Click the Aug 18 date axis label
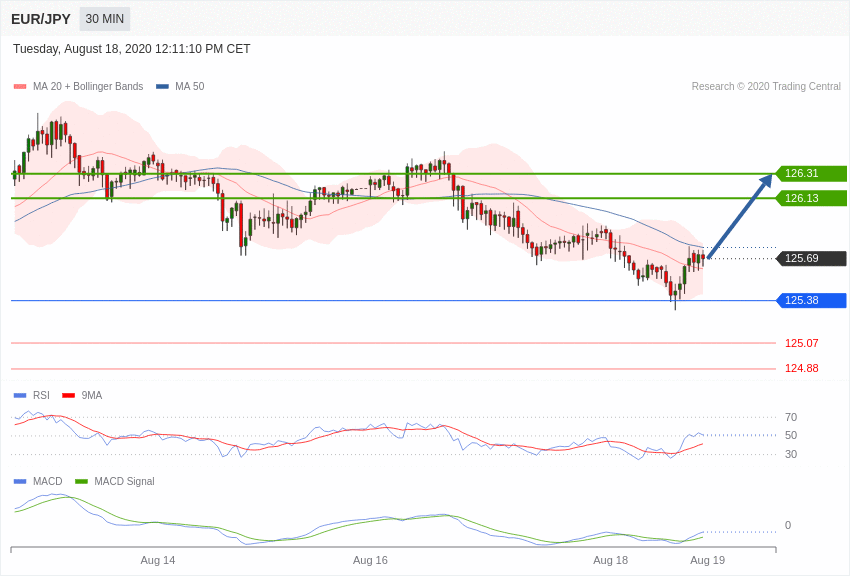 [610, 560]
